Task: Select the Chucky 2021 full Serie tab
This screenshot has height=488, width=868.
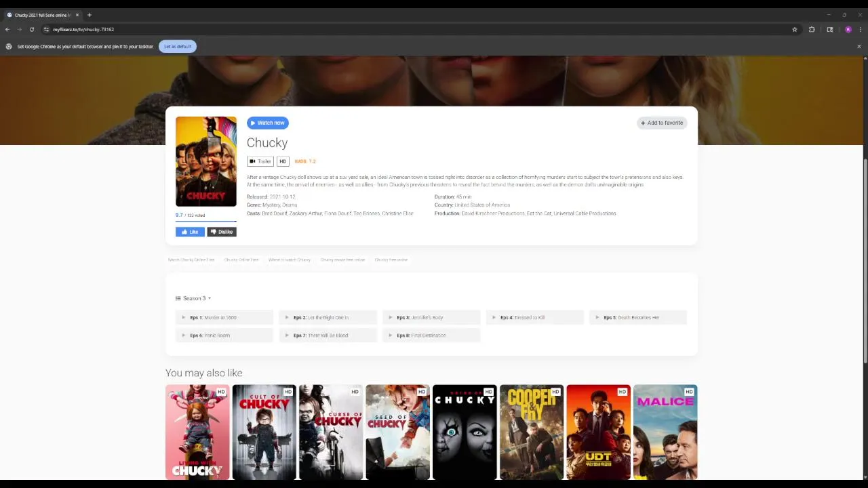Action: pyautogui.click(x=42, y=15)
